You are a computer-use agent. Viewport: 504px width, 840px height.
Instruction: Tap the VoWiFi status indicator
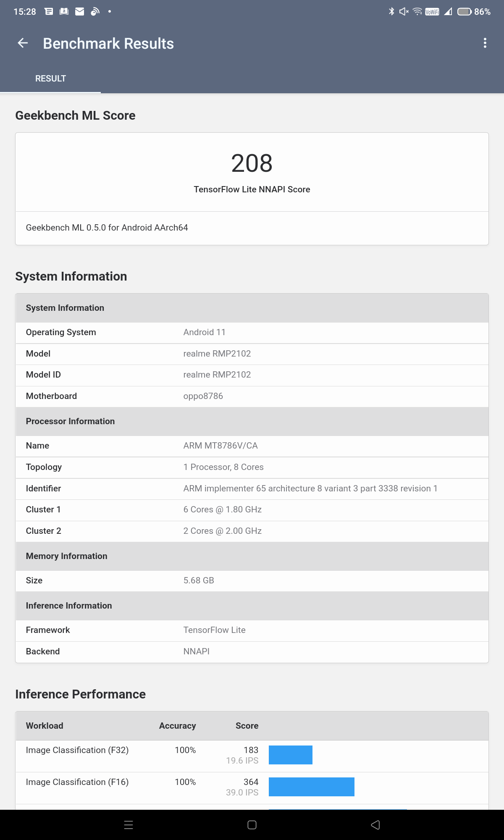click(x=432, y=12)
